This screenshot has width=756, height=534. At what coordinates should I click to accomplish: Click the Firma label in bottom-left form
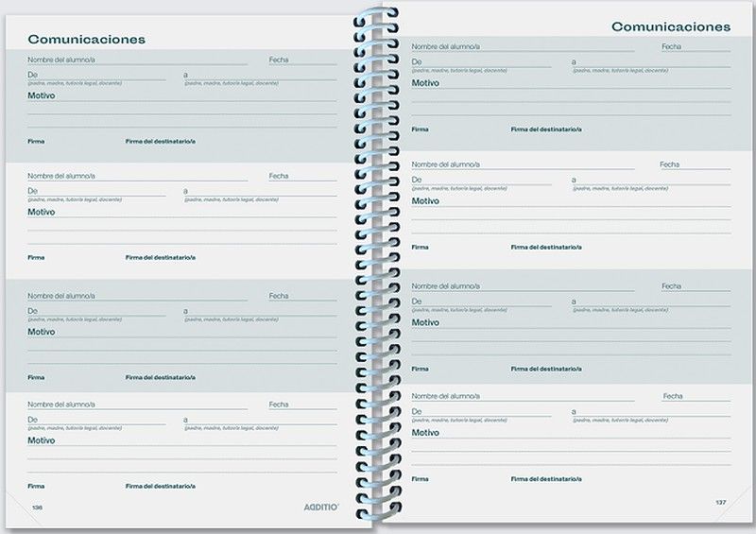[x=36, y=486]
